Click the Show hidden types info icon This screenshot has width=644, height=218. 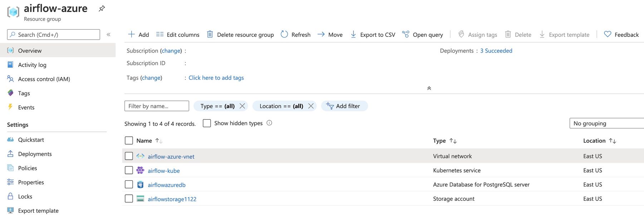pyautogui.click(x=269, y=123)
